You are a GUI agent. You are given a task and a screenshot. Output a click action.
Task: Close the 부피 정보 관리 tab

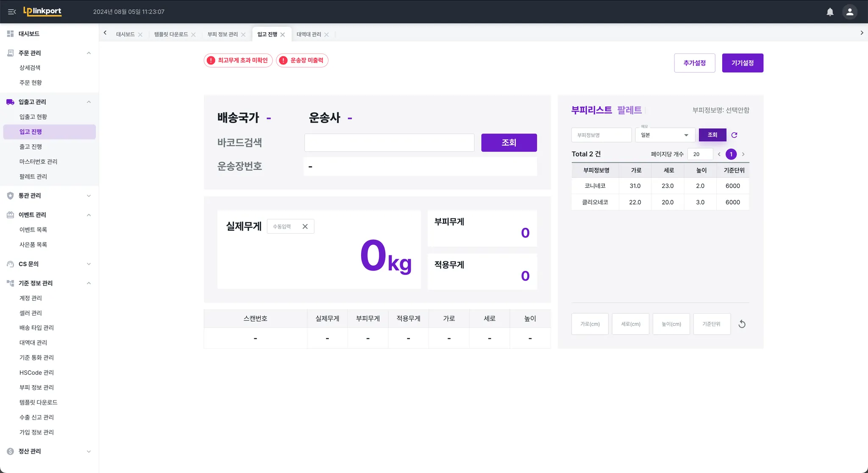tap(243, 35)
